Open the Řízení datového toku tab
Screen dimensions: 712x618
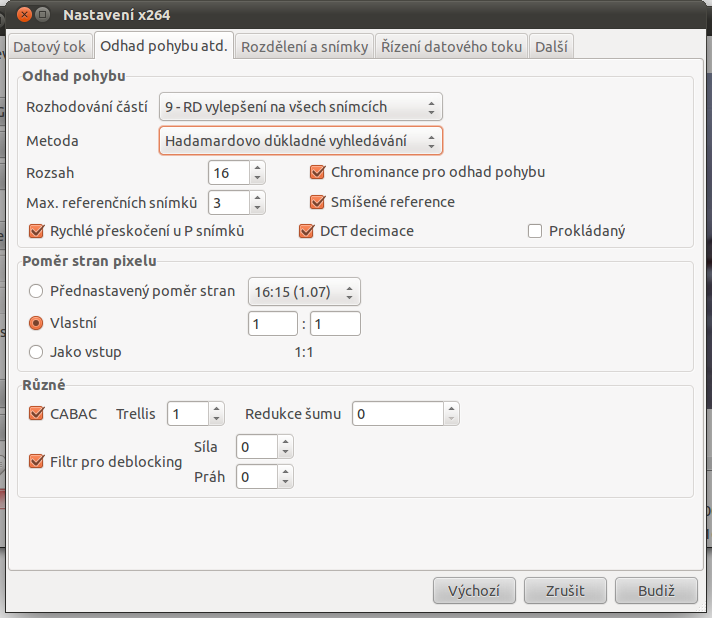(x=451, y=46)
